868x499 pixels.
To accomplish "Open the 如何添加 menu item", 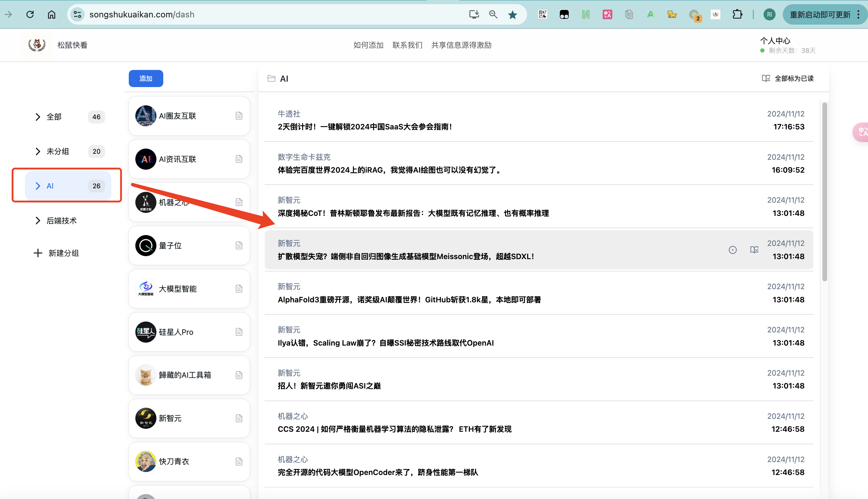I will tap(368, 45).
